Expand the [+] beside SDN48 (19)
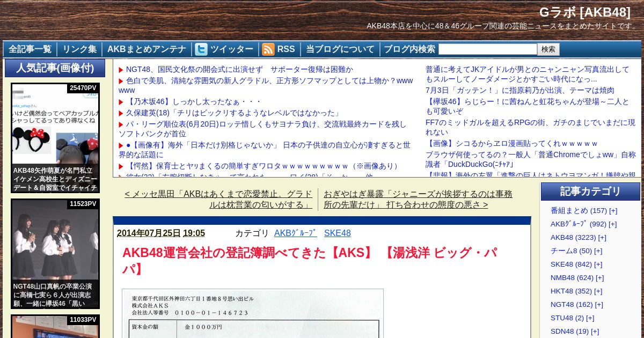 coord(595,331)
